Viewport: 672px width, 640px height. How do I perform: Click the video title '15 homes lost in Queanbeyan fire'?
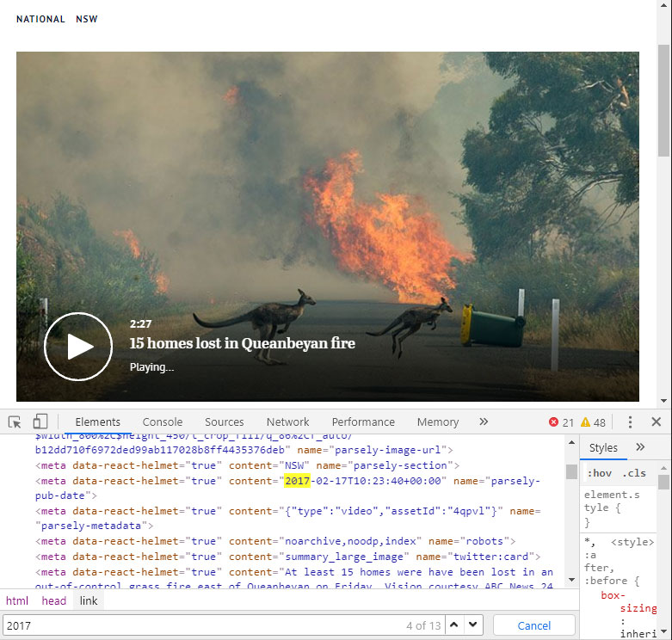click(243, 343)
